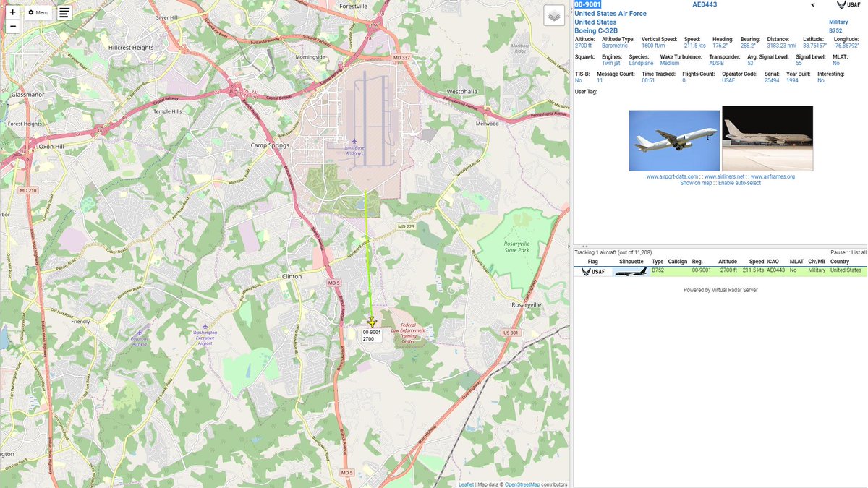Click B752 type cell in list row
868x488 pixels.
coord(658,270)
